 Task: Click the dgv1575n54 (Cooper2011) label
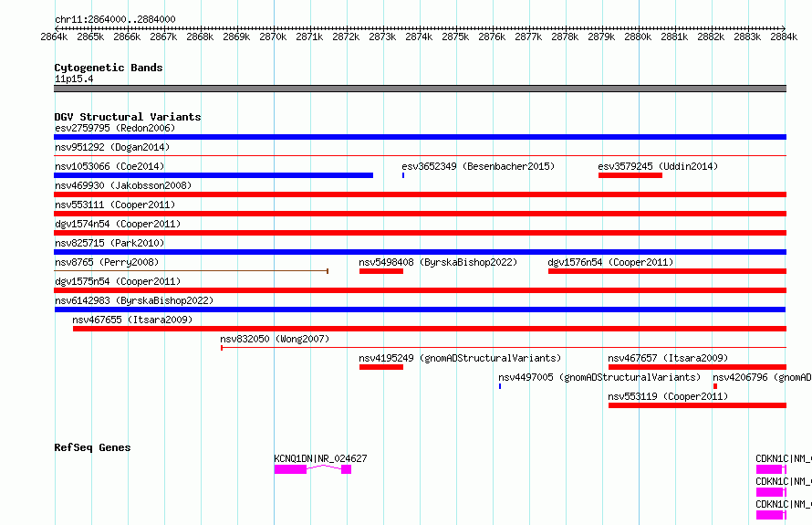tap(118, 281)
